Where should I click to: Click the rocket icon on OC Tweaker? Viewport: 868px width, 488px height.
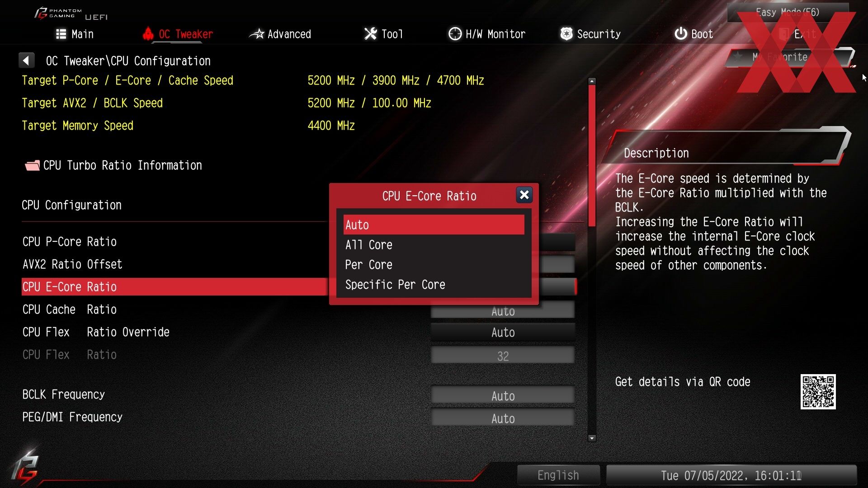[x=148, y=34]
